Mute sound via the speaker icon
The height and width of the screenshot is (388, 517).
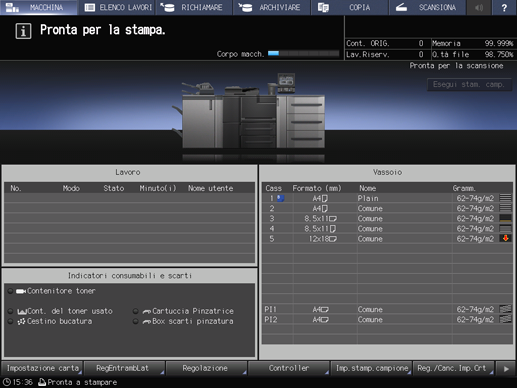click(x=479, y=7)
